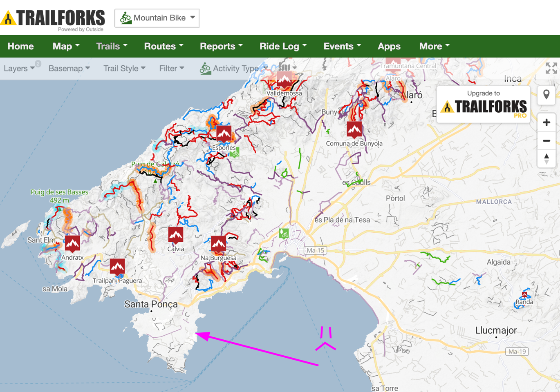The width and height of the screenshot is (560, 392).
Task: Click the Ma-15 road shield
Action: click(x=315, y=250)
